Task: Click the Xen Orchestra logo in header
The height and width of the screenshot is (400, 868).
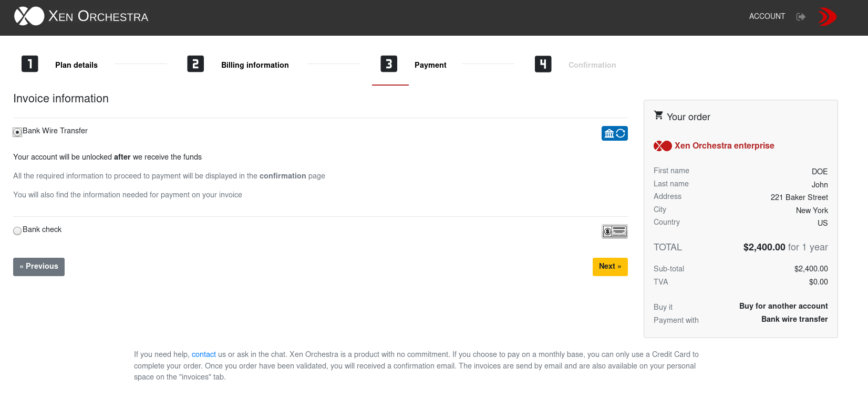Action: tap(29, 16)
